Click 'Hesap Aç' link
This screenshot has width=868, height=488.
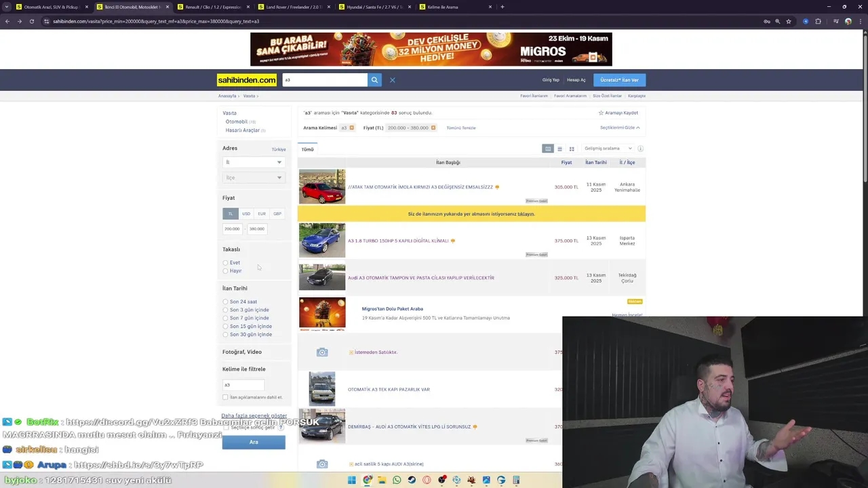click(x=576, y=80)
